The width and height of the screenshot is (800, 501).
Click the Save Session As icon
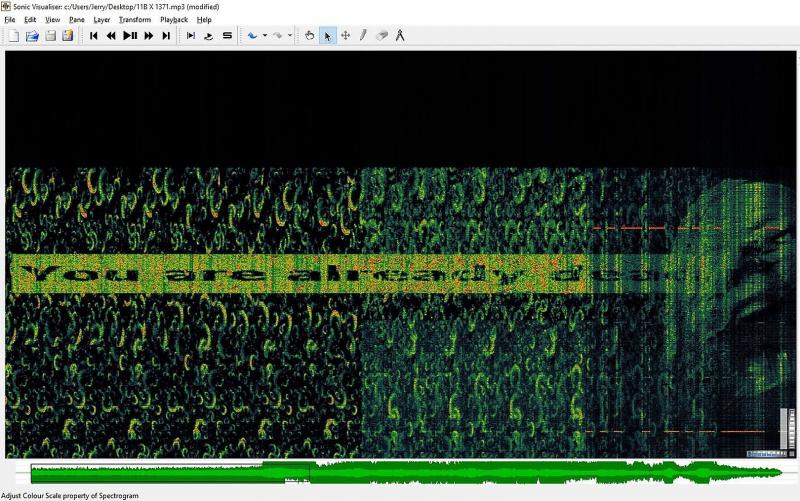68,36
